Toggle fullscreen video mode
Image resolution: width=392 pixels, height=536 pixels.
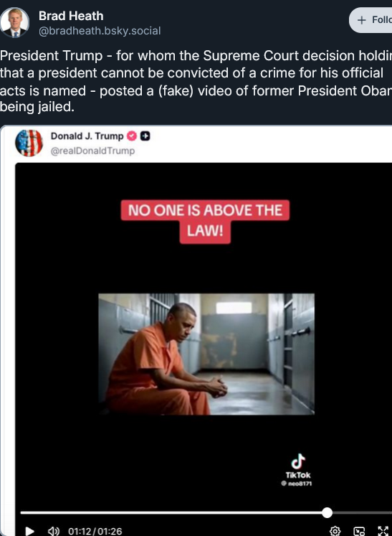click(x=383, y=531)
